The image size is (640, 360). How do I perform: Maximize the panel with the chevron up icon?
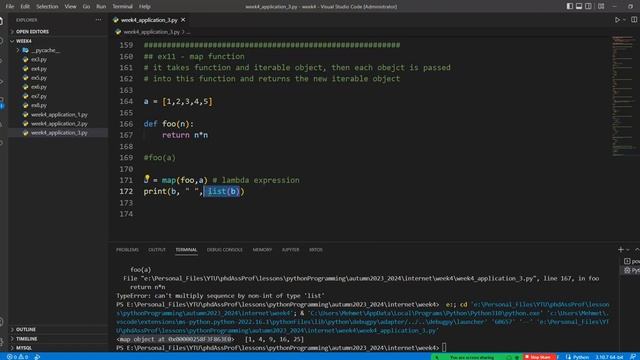tap(637, 249)
